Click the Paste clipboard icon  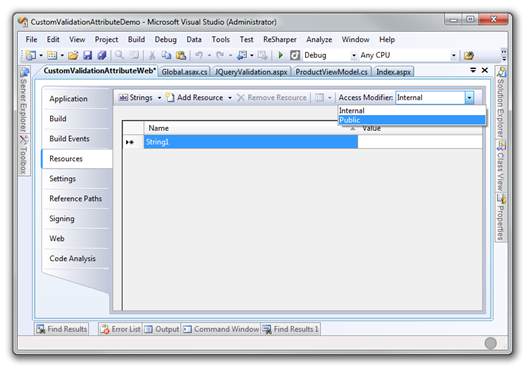181,55
